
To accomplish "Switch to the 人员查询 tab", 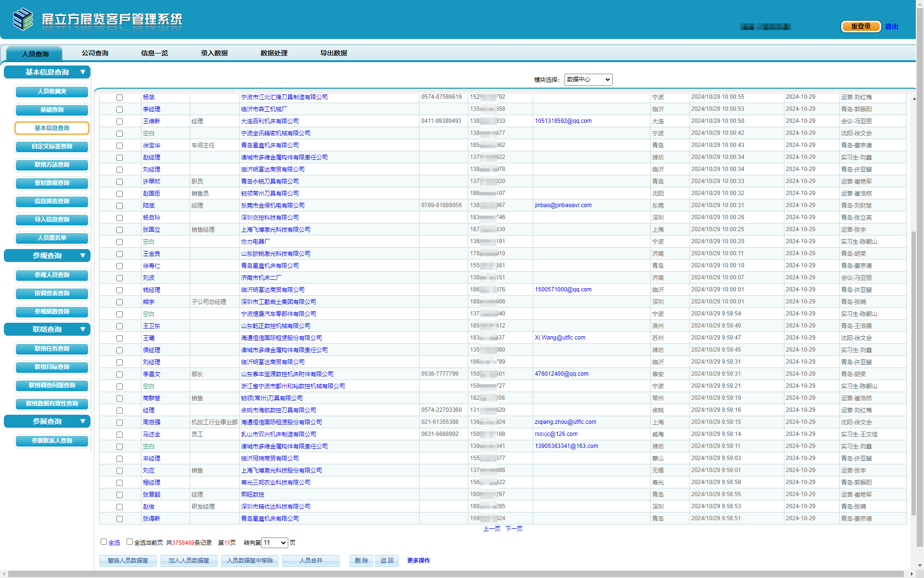I will (35, 53).
